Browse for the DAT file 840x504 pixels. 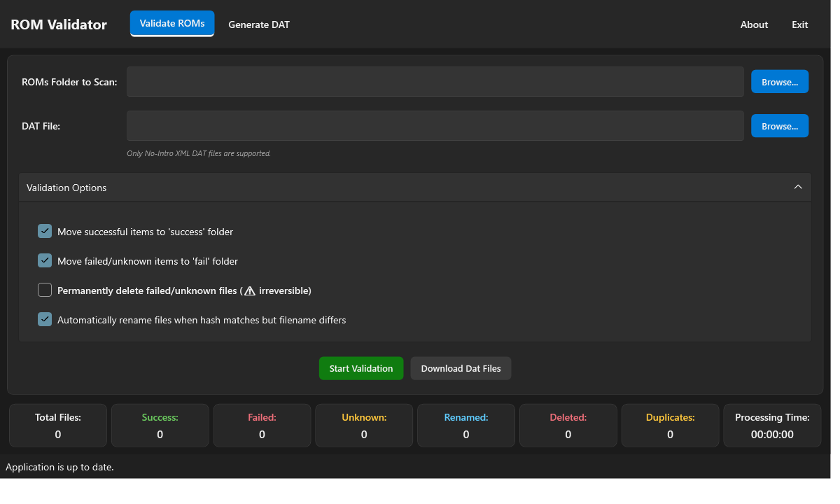pyautogui.click(x=780, y=126)
